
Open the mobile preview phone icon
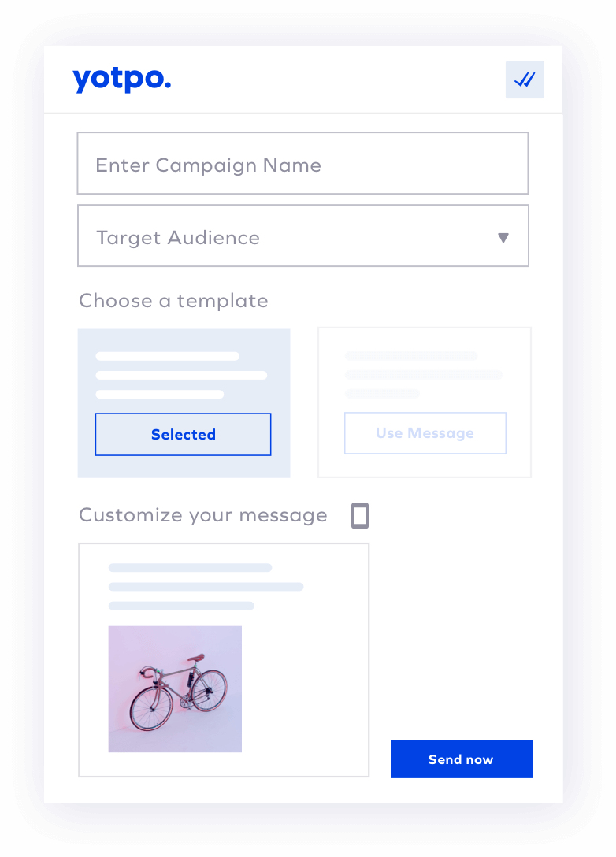pyautogui.click(x=360, y=515)
